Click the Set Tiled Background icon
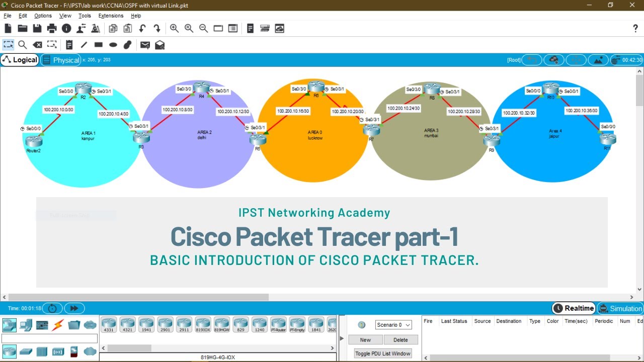Screen dimensions: 644x362 click(x=598, y=60)
